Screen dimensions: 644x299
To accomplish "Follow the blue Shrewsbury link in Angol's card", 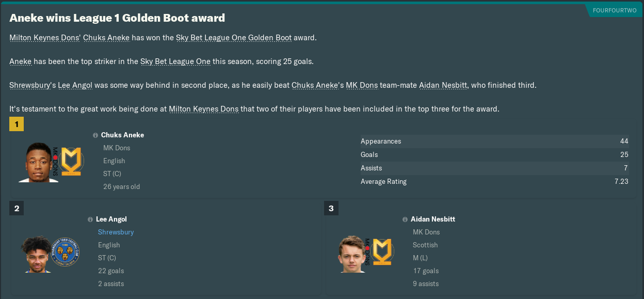I will click(x=116, y=232).
